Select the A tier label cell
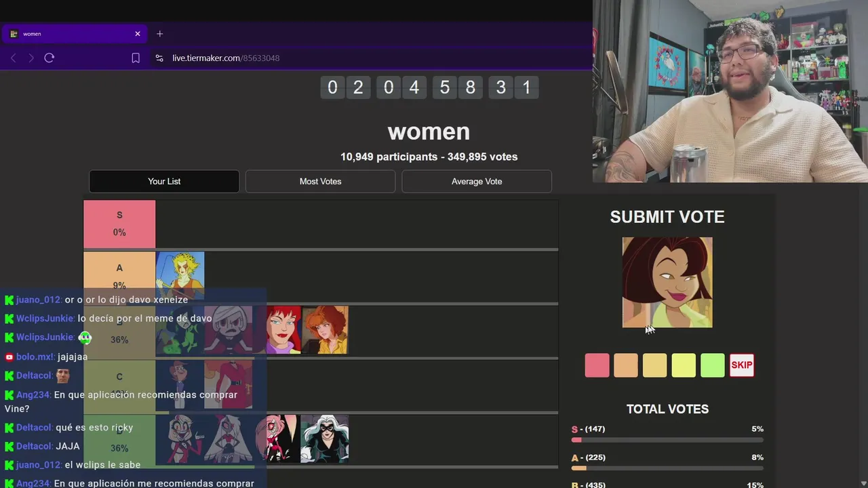868x488 pixels. click(119, 276)
